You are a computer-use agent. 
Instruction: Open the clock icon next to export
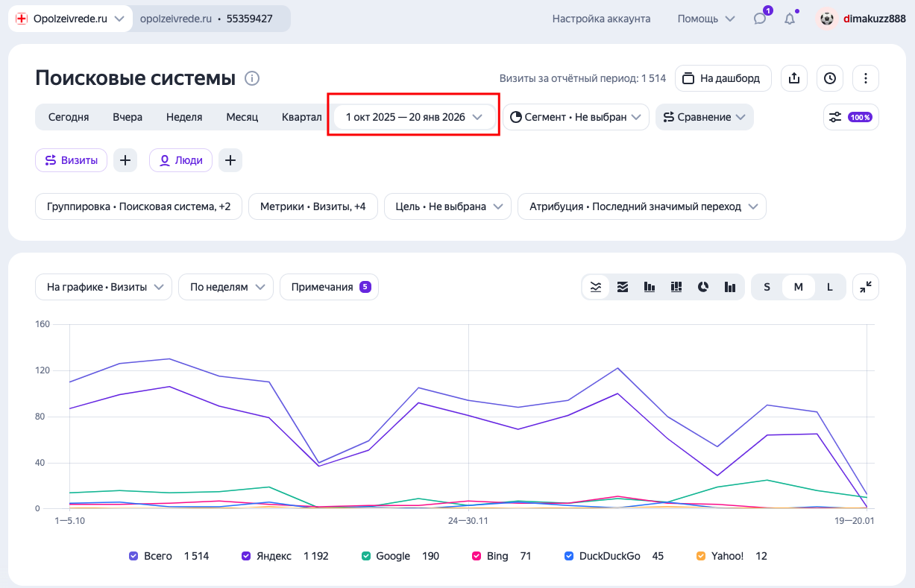click(830, 78)
